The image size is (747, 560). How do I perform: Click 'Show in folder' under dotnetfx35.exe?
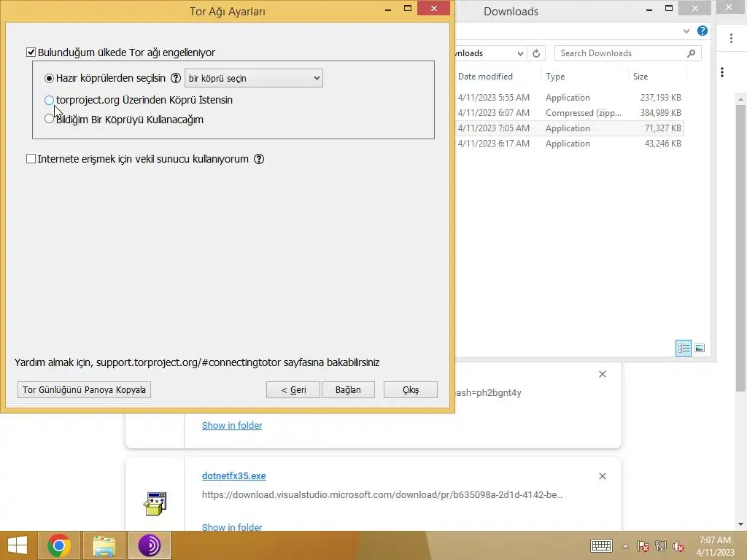(x=232, y=526)
